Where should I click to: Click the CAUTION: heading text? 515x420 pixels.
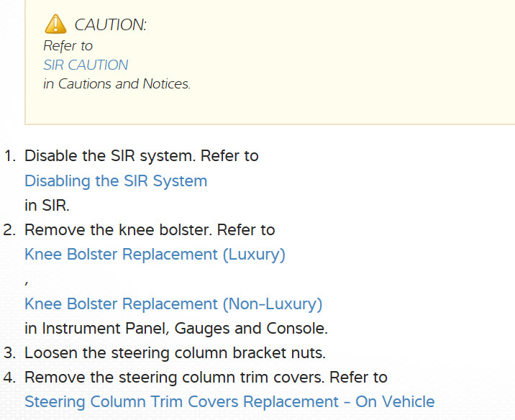click(110, 25)
